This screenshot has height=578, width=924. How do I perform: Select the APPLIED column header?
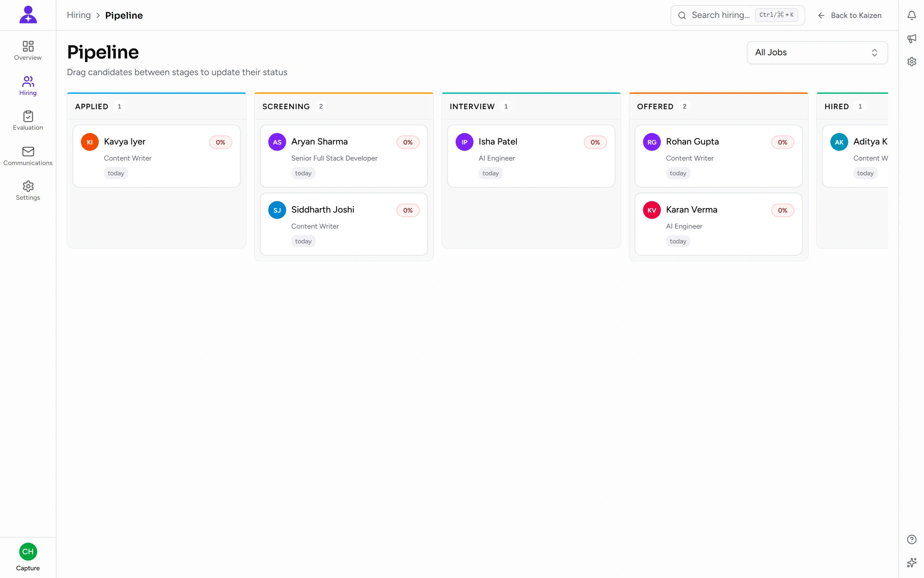[x=92, y=106]
